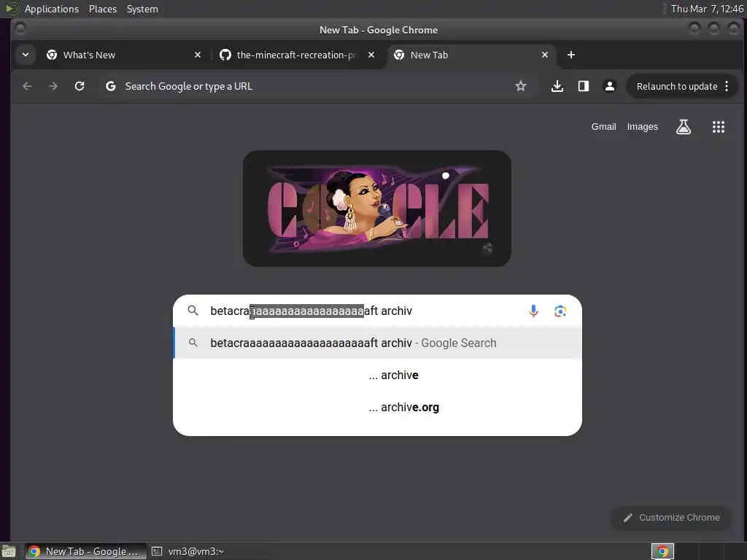Click Customize Chrome button

[671, 518]
